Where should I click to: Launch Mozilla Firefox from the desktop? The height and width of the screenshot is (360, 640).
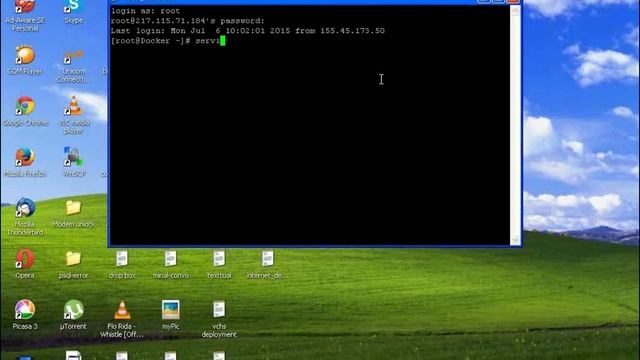[25, 162]
